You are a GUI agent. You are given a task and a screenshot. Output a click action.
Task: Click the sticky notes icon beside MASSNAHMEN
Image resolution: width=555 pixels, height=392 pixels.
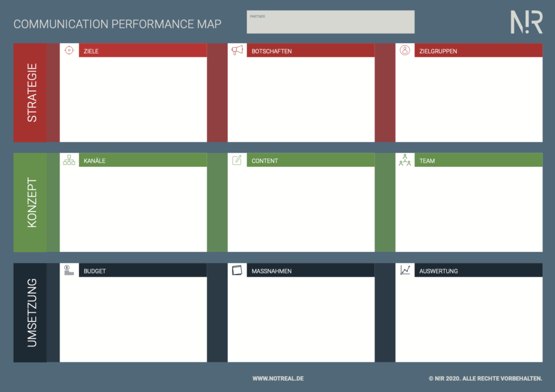(237, 270)
